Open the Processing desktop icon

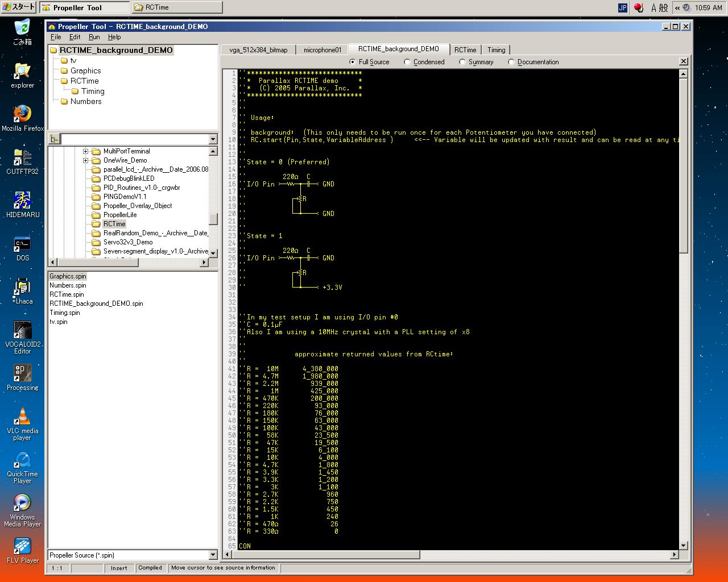tap(22, 374)
